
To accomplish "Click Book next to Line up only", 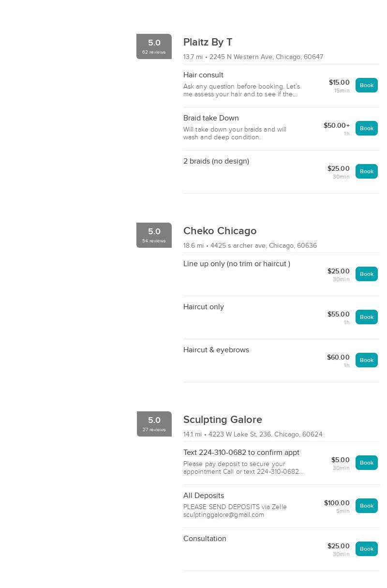I will point(366,274).
